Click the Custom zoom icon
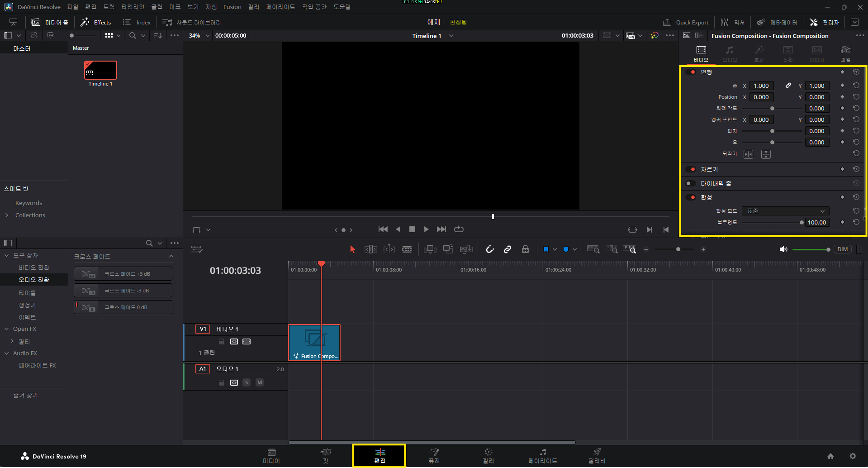868x468 pixels. point(630,249)
